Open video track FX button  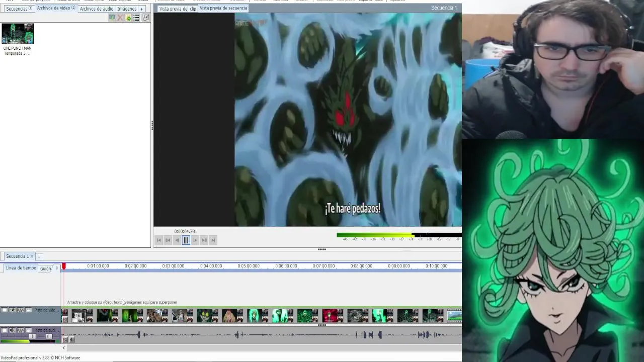pyautogui.click(x=65, y=319)
